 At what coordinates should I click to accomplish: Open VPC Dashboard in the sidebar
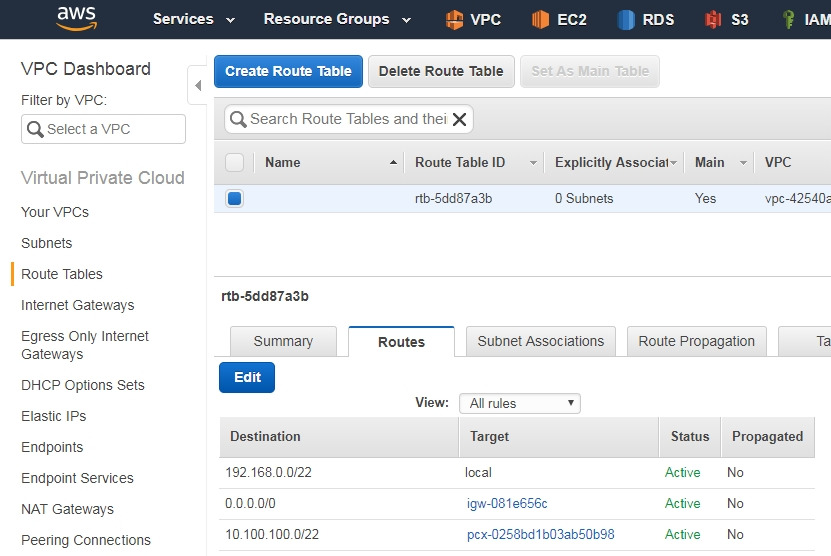pyautogui.click(x=86, y=69)
